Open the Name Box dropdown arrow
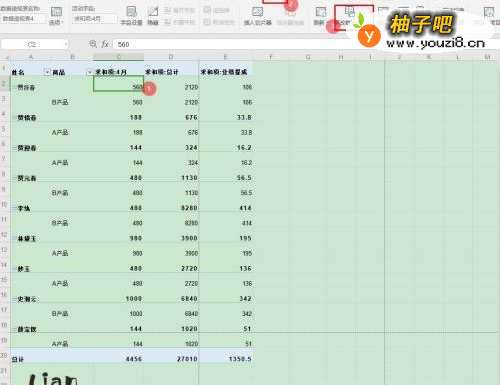The image size is (500, 385). [65, 44]
